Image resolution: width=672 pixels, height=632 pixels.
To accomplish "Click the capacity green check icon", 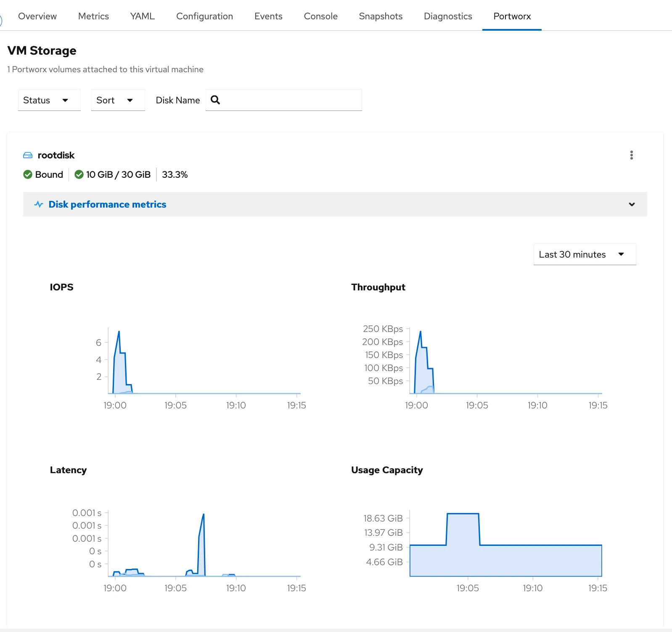I will click(x=79, y=174).
